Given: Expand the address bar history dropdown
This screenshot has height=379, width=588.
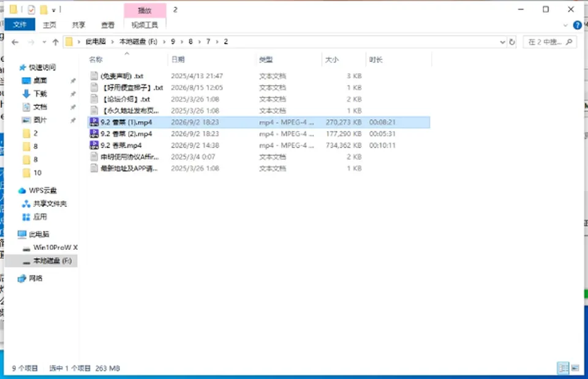Looking at the screenshot, I should [x=502, y=42].
